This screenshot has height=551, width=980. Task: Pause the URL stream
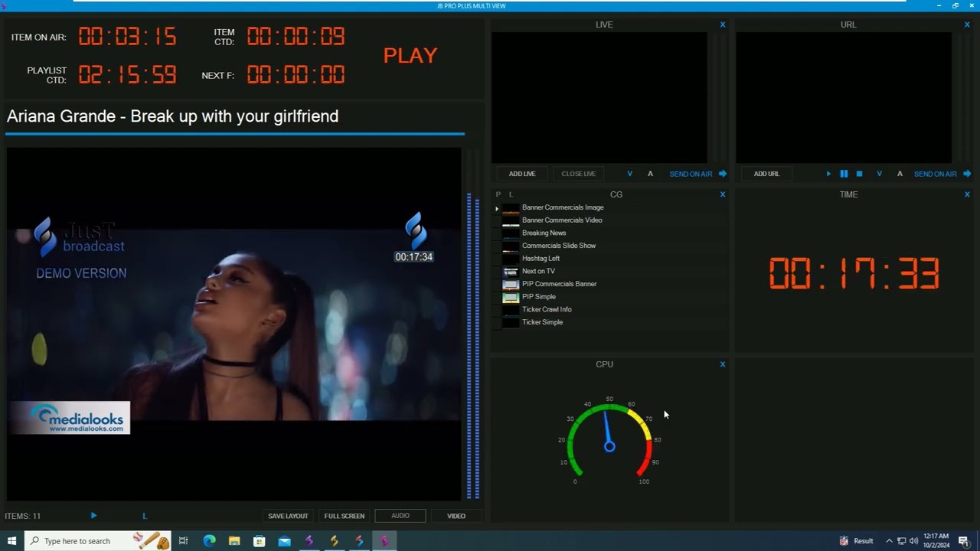coord(844,174)
